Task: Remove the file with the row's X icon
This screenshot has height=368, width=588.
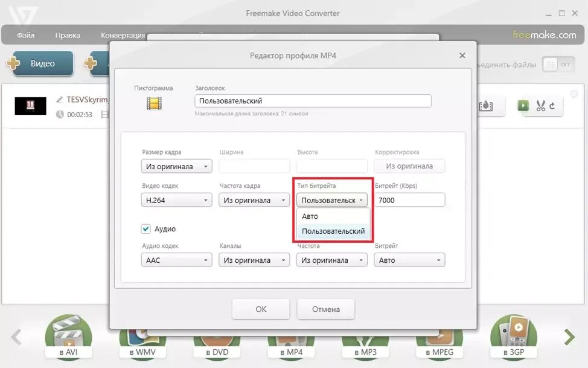Action: (574, 94)
